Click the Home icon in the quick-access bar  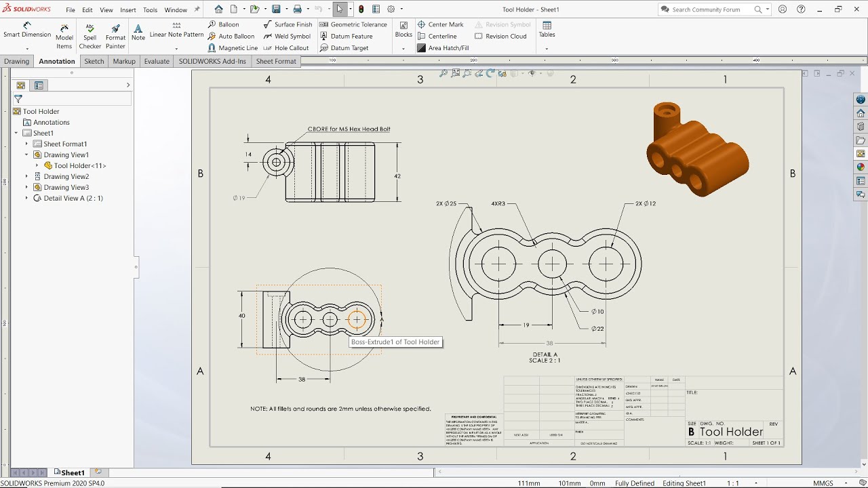218,9
